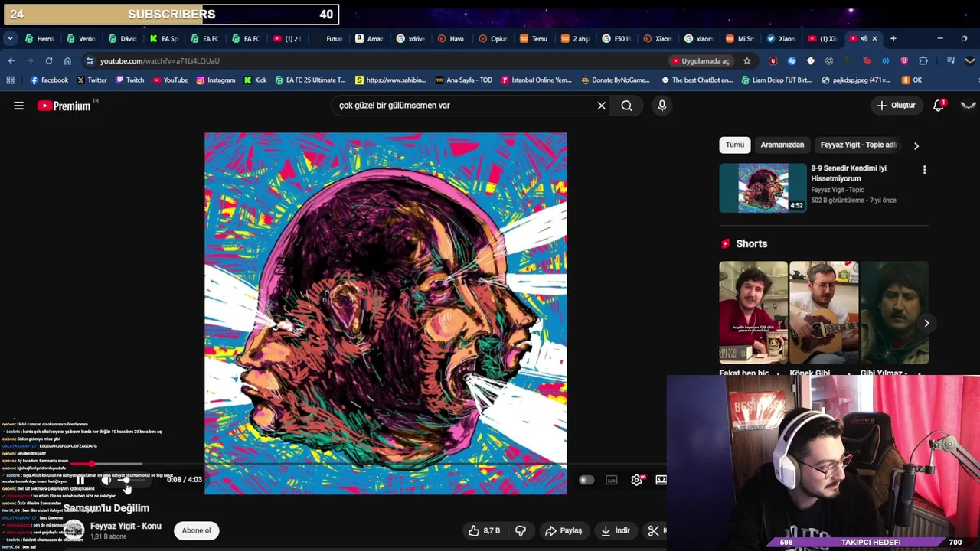Toggle the autoplay switch in the player
Viewport: 980px width, 551px height.
click(x=586, y=480)
